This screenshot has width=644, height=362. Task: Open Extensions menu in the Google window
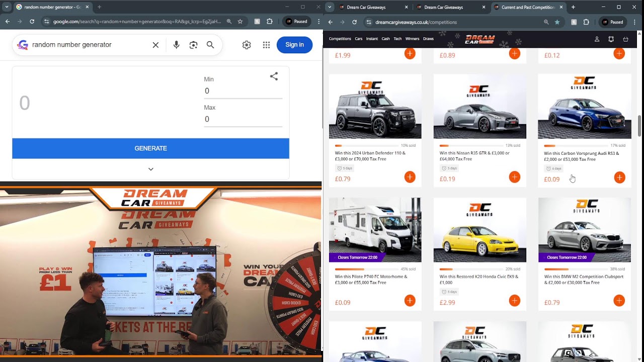pos(270,22)
